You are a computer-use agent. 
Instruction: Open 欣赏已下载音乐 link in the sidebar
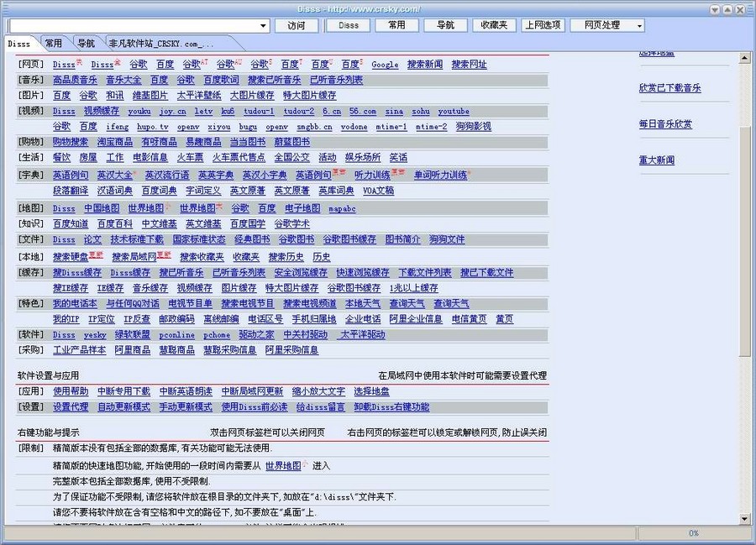pos(669,88)
